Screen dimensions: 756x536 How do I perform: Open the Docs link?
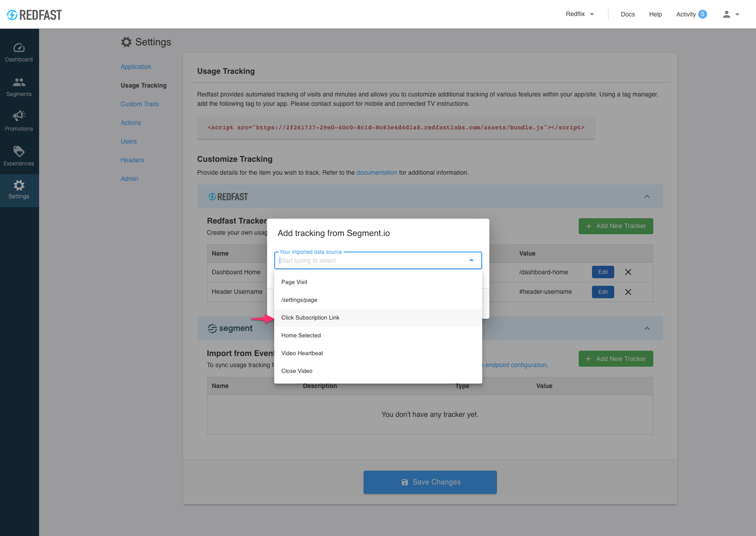(628, 14)
